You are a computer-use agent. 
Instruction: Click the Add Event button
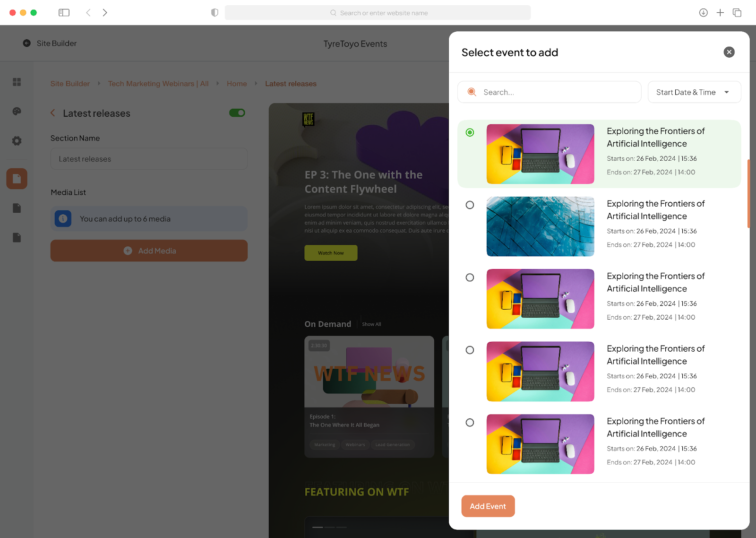[x=488, y=506]
